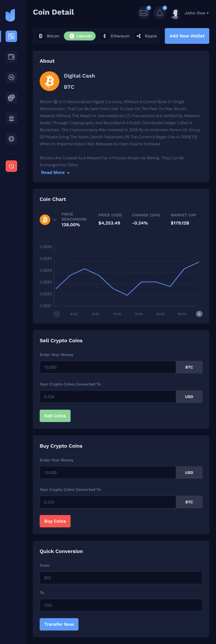The height and width of the screenshot is (644, 216).
Task: Click the bank building sidebar icon
Action: pos(11,118)
